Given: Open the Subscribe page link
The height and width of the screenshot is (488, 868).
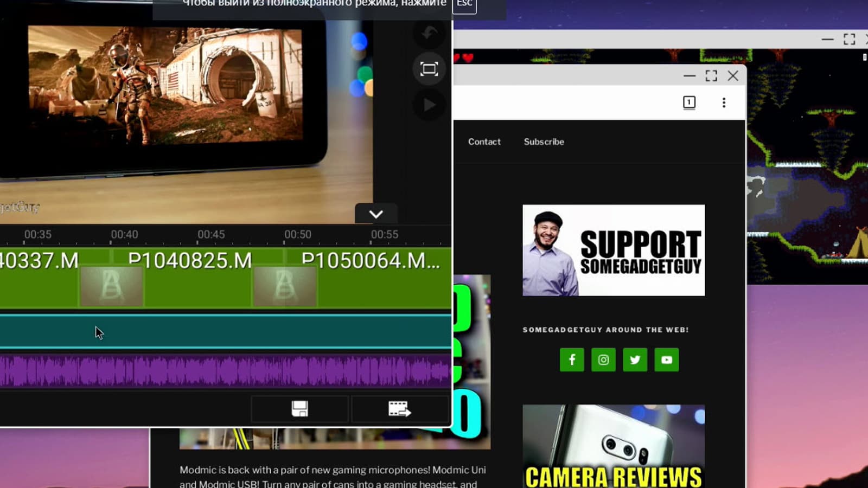Looking at the screenshot, I should tap(544, 142).
